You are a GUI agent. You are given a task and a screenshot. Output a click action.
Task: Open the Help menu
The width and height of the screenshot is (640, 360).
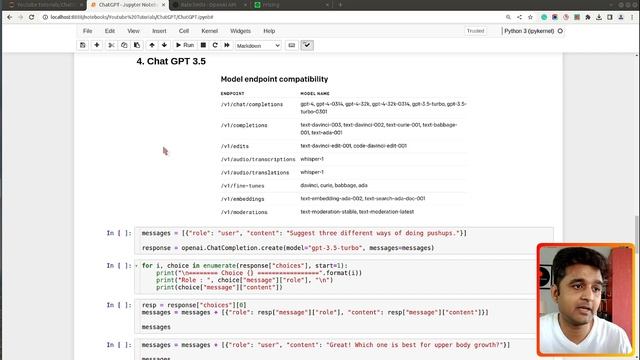[269, 31]
